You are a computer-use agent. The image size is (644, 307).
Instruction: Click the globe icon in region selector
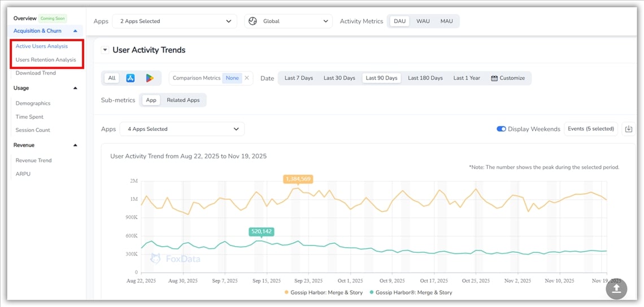[x=253, y=21]
